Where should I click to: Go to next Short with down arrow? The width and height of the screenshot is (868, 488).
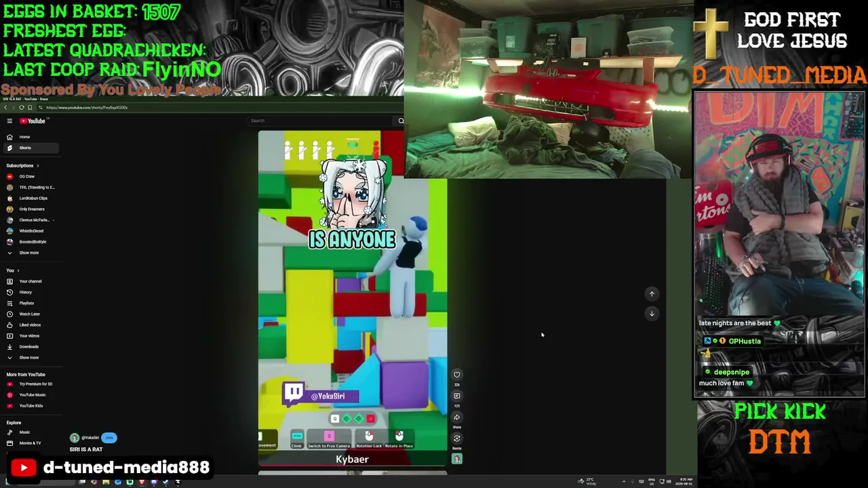(652, 313)
